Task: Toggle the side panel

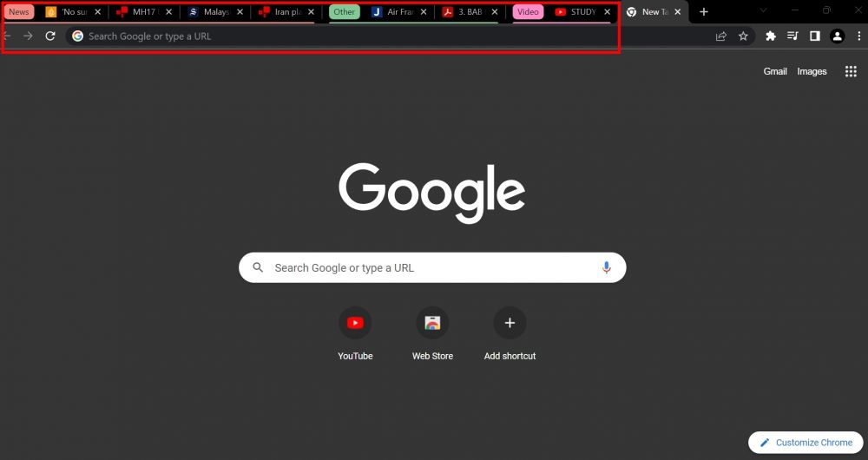Action: (x=814, y=36)
